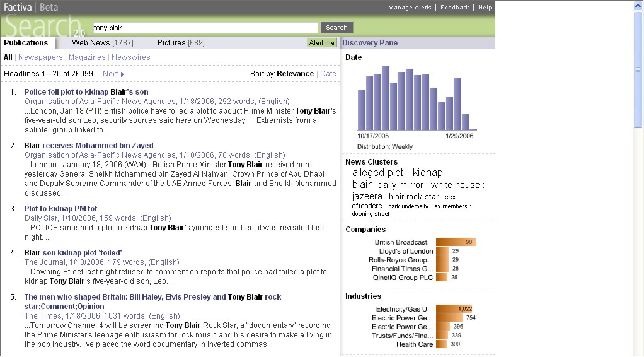The image size is (644, 357).
Task: Filter by Health Care industry
Action: (x=415, y=344)
